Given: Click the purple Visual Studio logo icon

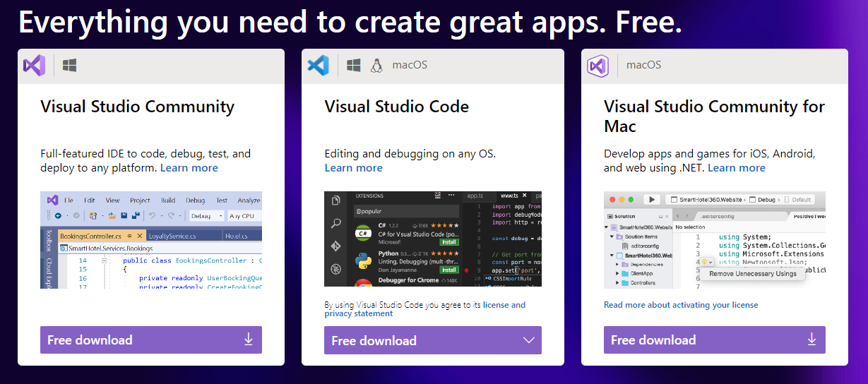Looking at the screenshot, I should click(34, 66).
